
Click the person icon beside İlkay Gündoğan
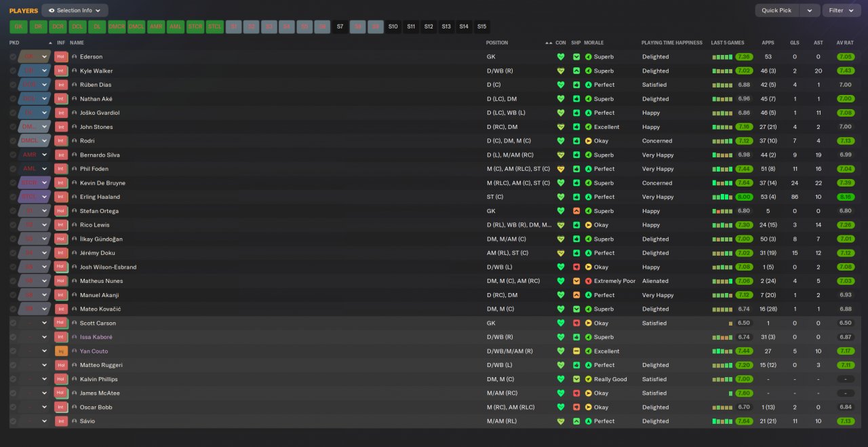point(75,239)
